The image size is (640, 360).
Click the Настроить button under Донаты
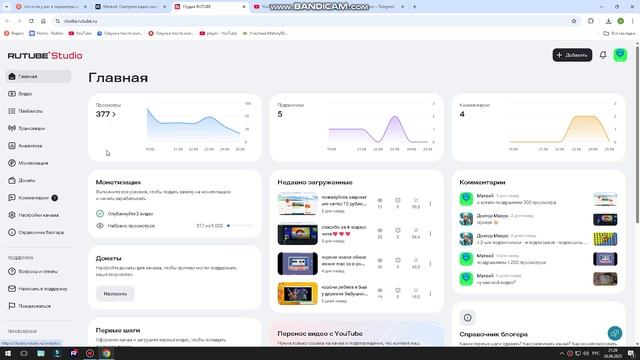115,293
